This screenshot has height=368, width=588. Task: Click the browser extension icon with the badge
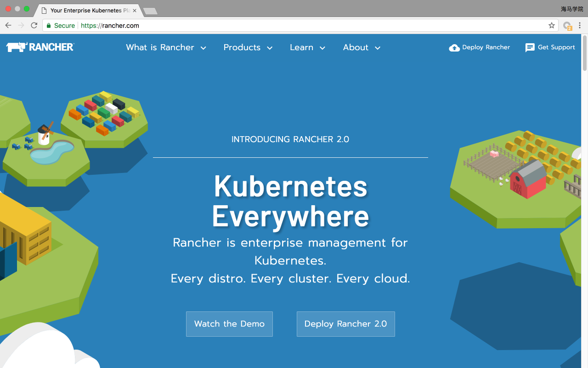click(x=567, y=26)
